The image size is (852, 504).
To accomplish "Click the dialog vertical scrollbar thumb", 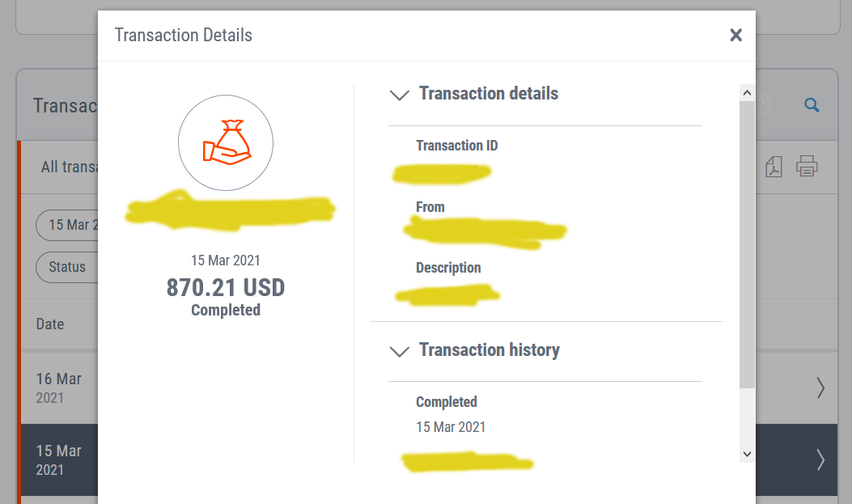I will tap(747, 244).
